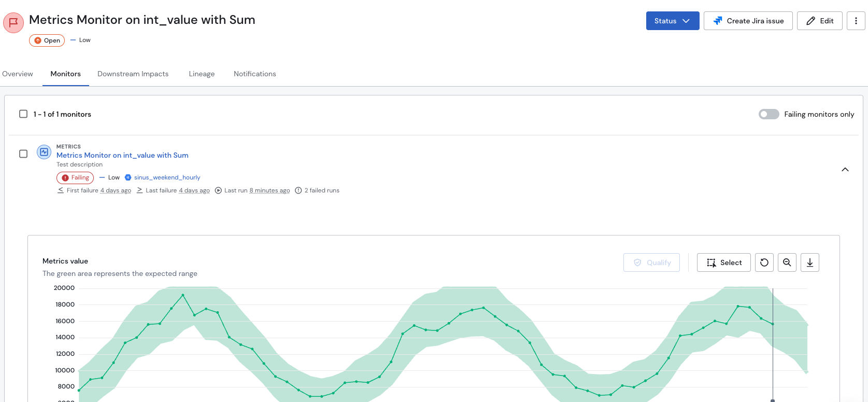Click the Edit button
The height and width of the screenshot is (402, 868).
click(820, 21)
